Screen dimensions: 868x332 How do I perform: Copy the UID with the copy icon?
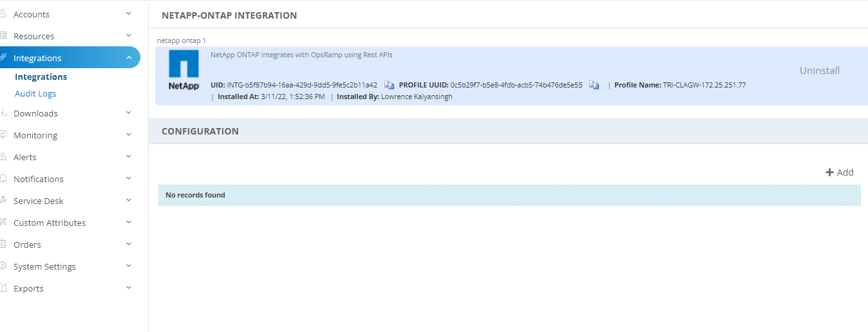pyautogui.click(x=389, y=85)
